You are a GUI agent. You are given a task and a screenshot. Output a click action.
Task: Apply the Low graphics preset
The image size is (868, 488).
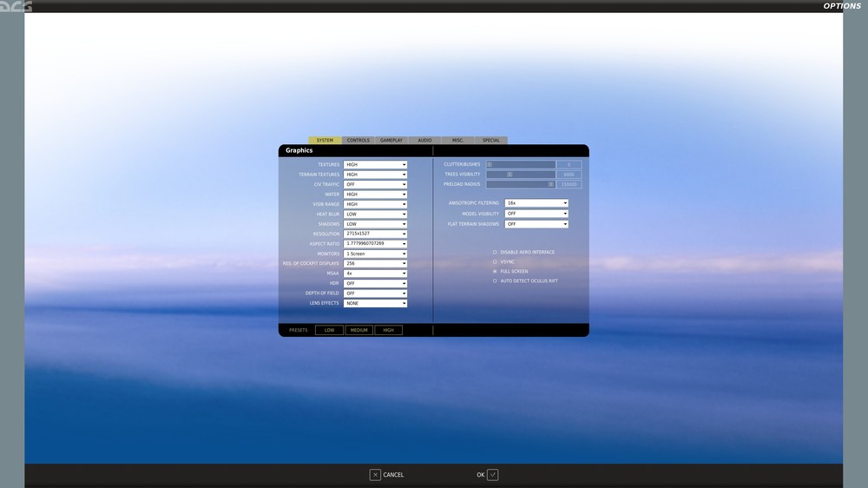[x=329, y=330]
